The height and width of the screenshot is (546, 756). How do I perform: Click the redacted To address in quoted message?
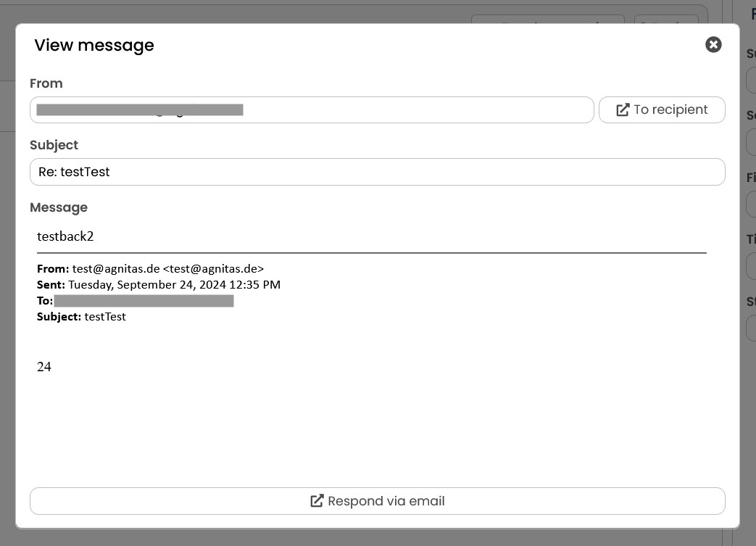click(x=144, y=301)
